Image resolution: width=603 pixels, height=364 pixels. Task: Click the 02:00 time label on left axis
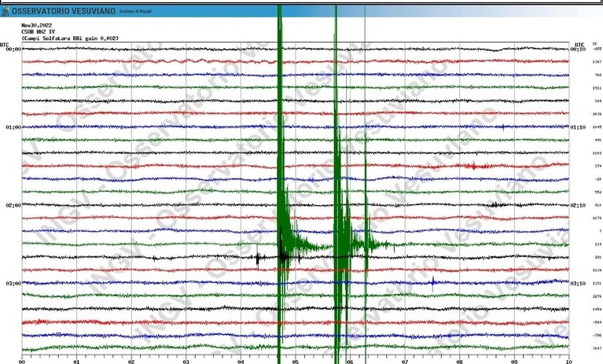[13, 205]
